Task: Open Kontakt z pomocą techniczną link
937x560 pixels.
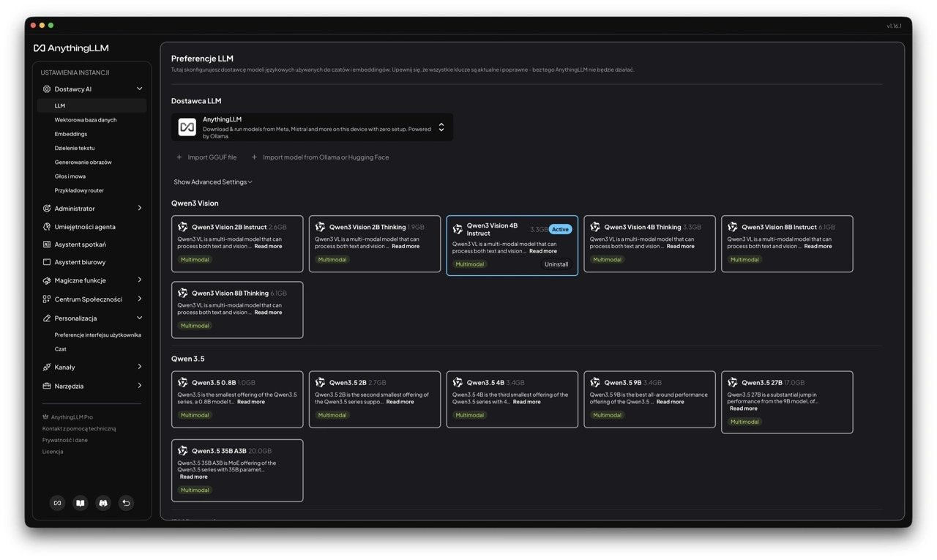Action: click(x=79, y=429)
